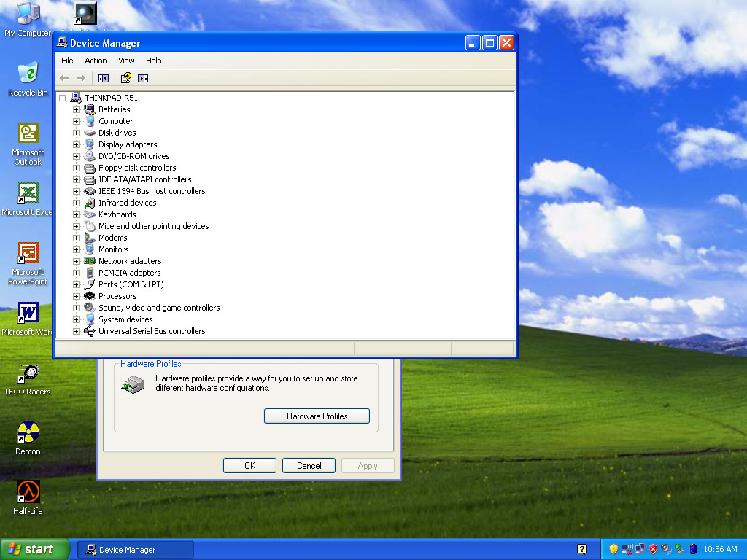The height and width of the screenshot is (560, 747).
Task: Open the File menu
Action: pyautogui.click(x=67, y=61)
